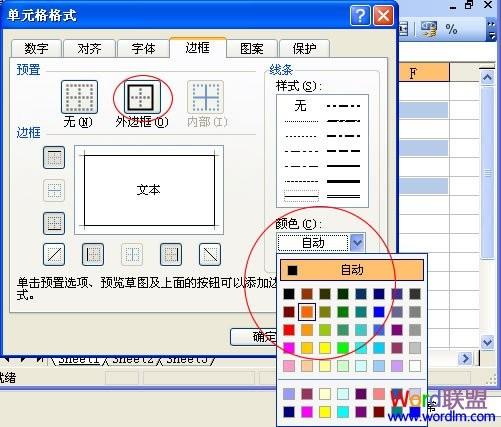Select the 无 line style option
501x427 pixels.
(x=301, y=106)
